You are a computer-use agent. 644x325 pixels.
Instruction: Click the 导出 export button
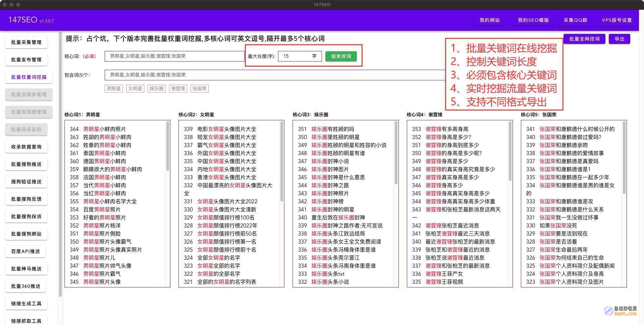620,39
